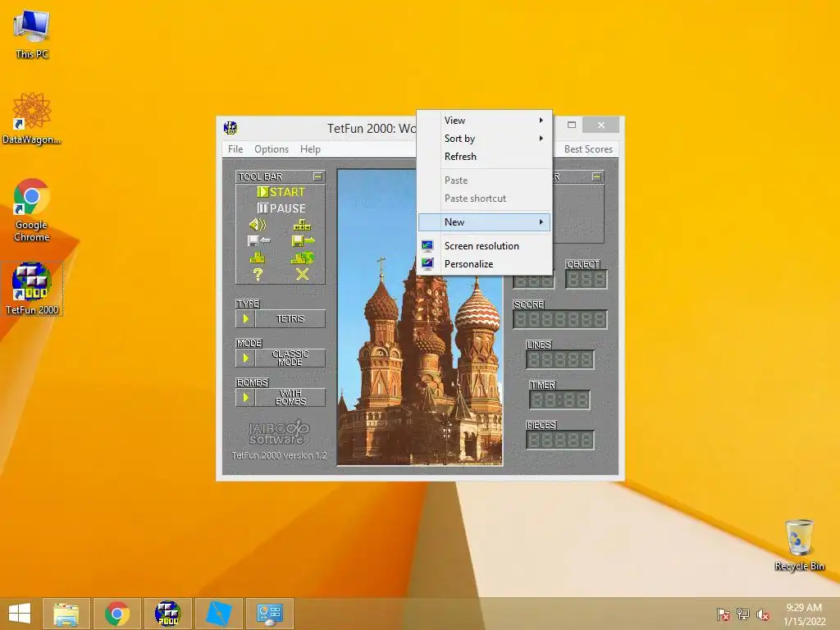Screen dimensions: 840x630
Task: Click the blue tilted-square taskbar app
Action: click(218, 614)
